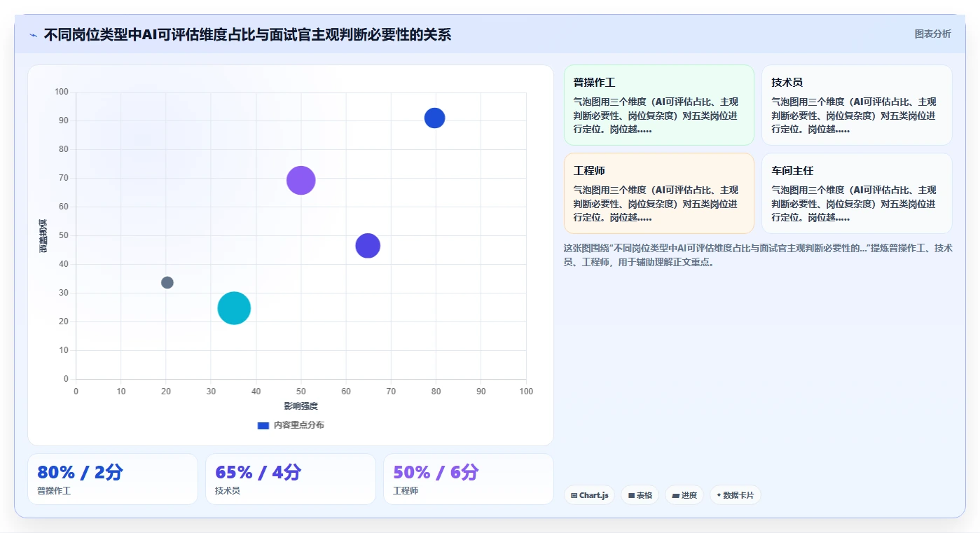Click the lightning icon beside the title
This screenshot has width=980, height=533.
tap(33, 35)
